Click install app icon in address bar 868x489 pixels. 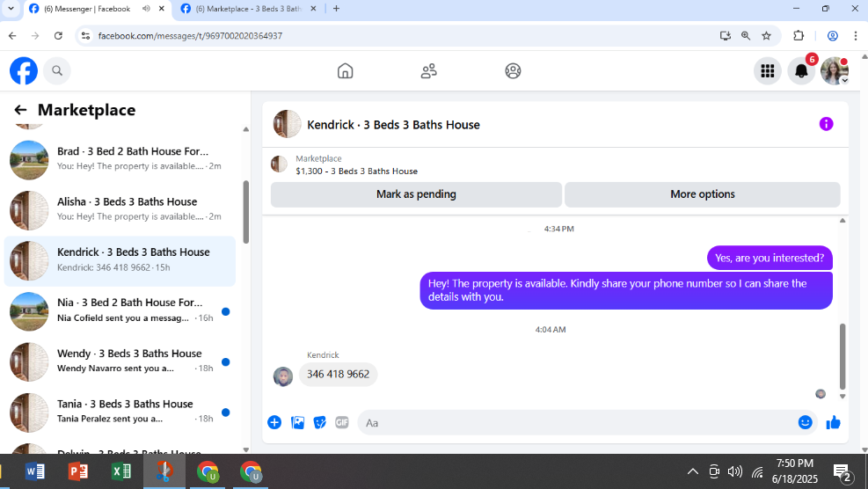tap(726, 36)
